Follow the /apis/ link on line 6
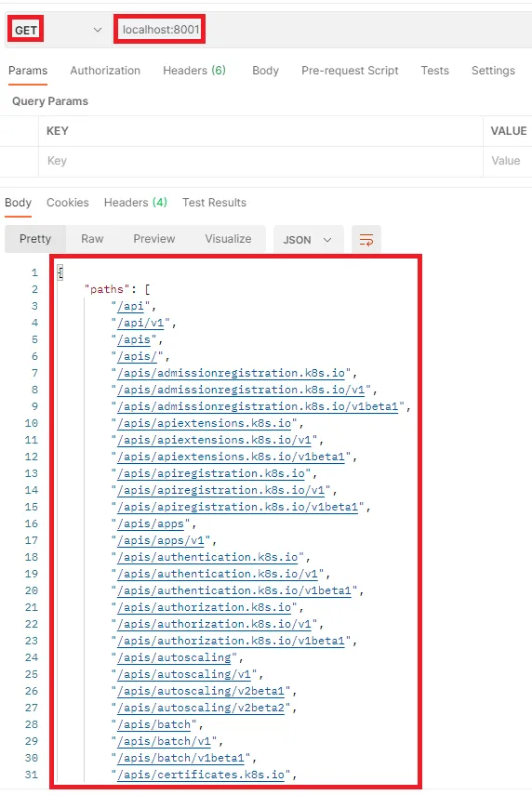This screenshot has width=532, height=795. coord(137,356)
